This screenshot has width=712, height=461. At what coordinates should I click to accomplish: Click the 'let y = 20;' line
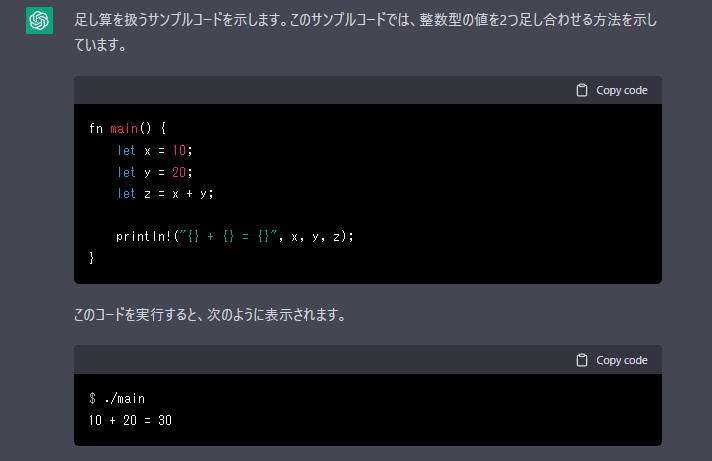[155, 172]
